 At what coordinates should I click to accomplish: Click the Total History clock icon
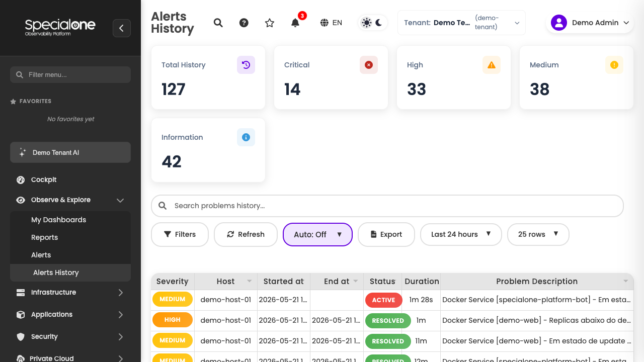tap(246, 65)
